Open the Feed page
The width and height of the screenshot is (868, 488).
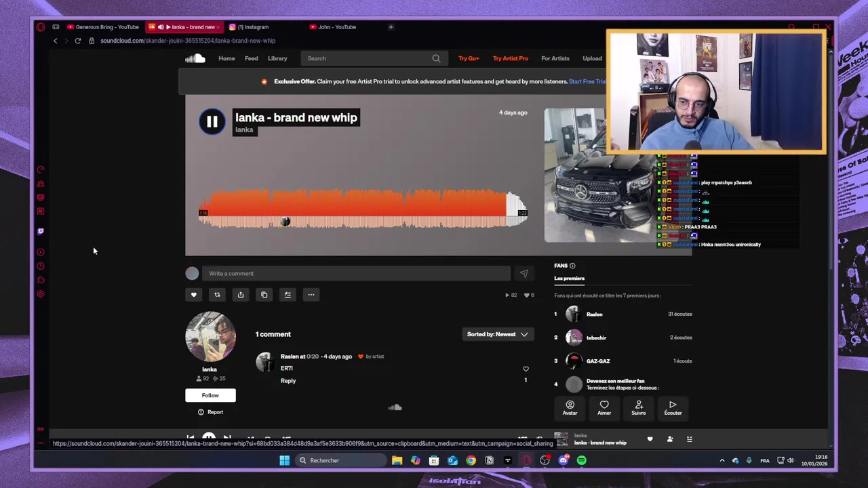pyautogui.click(x=251, y=58)
